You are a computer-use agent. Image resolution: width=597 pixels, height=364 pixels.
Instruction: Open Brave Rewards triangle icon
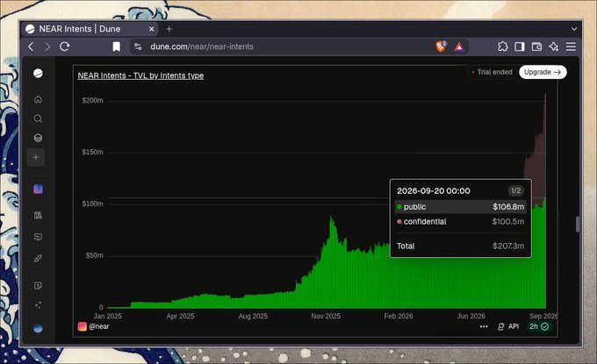(x=459, y=46)
